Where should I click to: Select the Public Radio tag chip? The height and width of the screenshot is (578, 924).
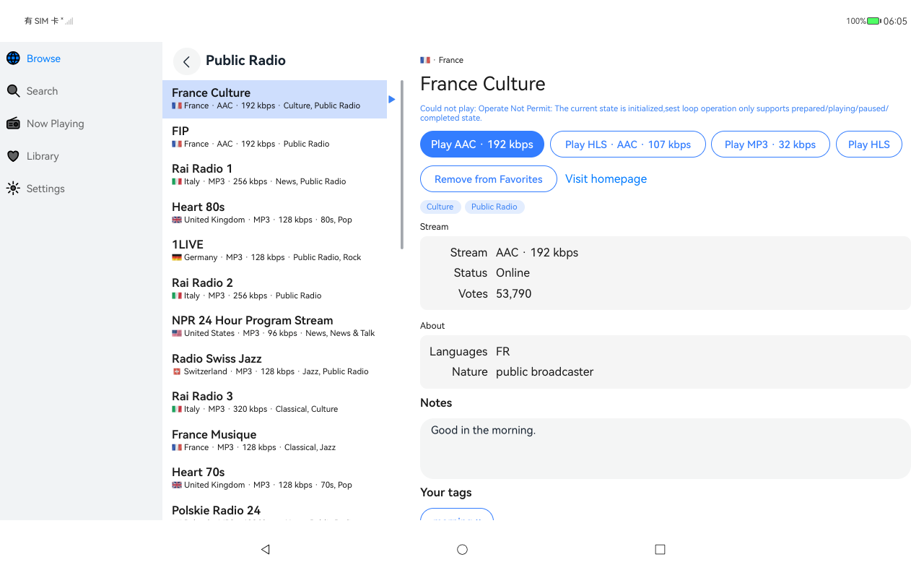pyautogui.click(x=494, y=207)
